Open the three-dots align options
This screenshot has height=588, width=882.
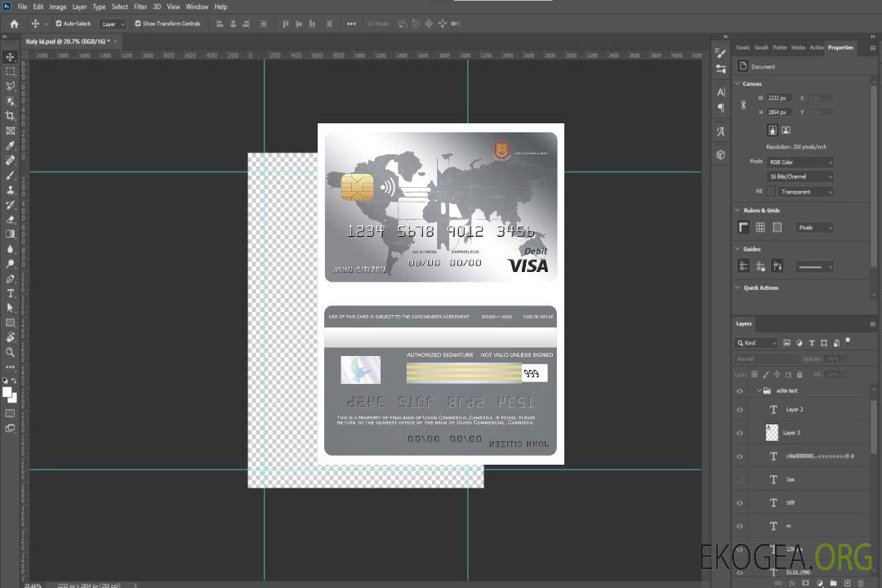click(x=351, y=24)
